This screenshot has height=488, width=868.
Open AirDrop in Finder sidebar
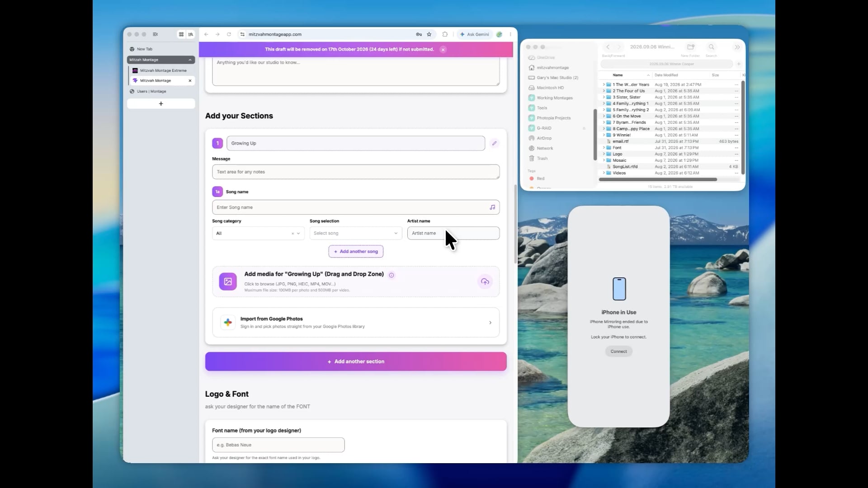[544, 138]
